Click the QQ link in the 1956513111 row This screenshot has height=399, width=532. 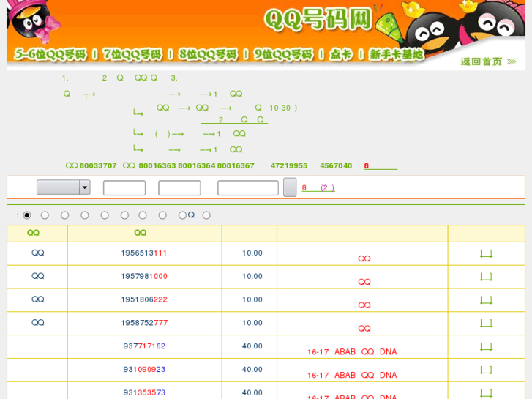[x=37, y=253]
